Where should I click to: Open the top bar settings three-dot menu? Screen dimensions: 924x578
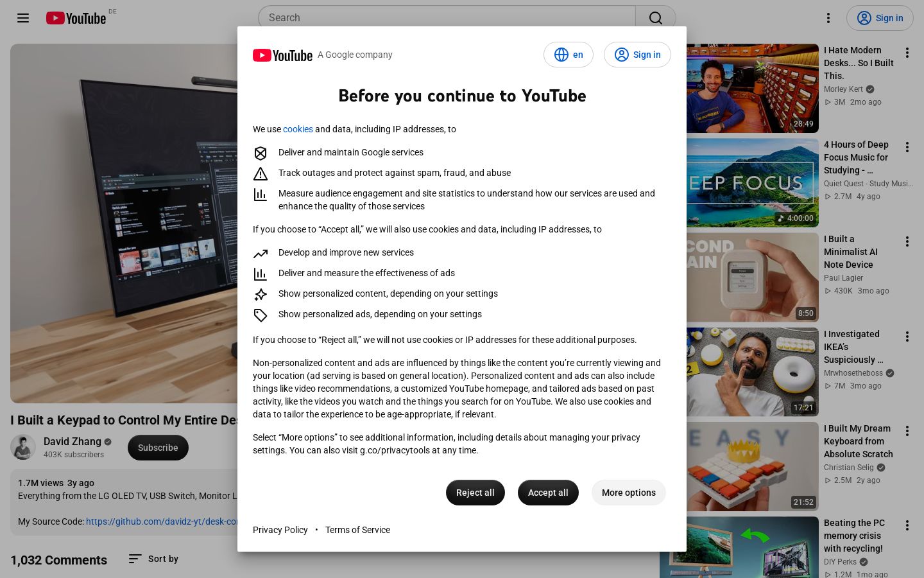[828, 18]
